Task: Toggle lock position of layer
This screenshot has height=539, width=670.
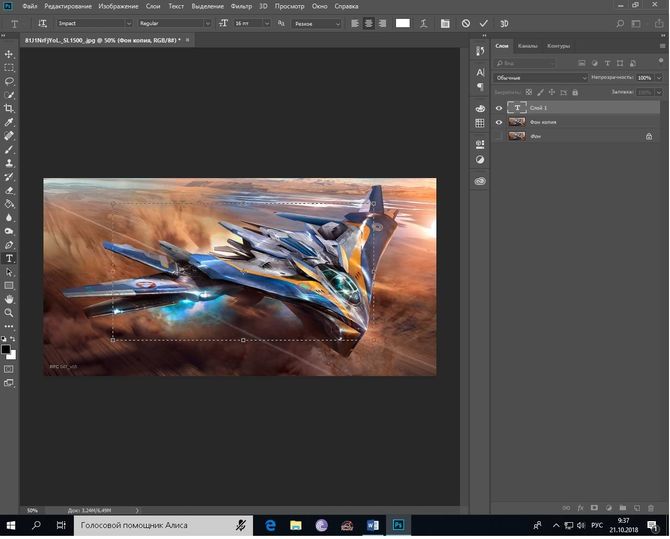Action: pos(552,92)
